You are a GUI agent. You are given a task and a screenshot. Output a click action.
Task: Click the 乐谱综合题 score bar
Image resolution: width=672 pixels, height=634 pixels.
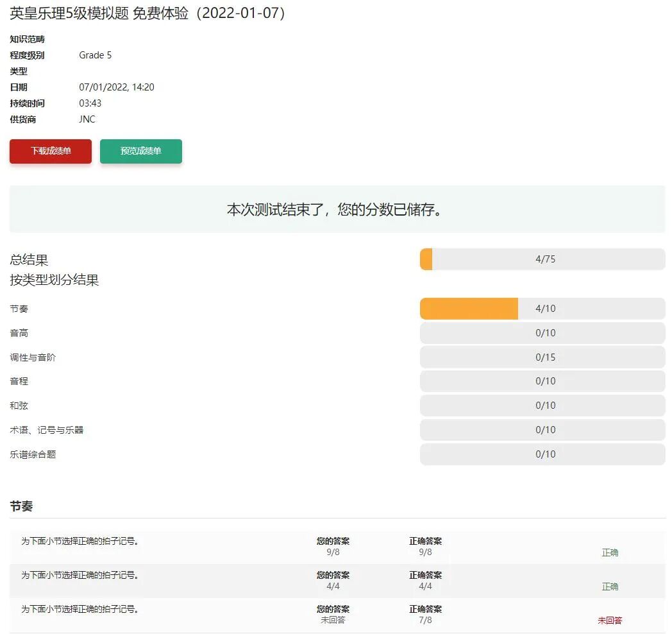pyautogui.click(x=542, y=454)
